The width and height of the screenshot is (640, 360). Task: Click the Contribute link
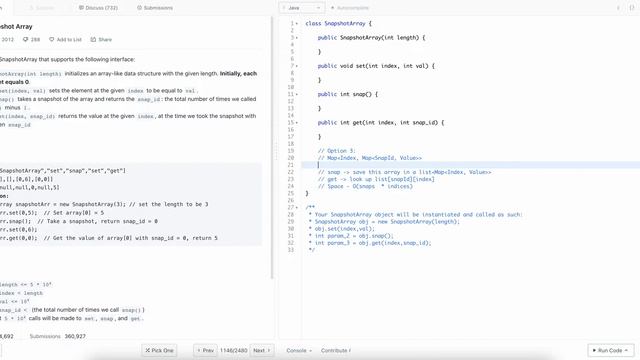pos(336,350)
